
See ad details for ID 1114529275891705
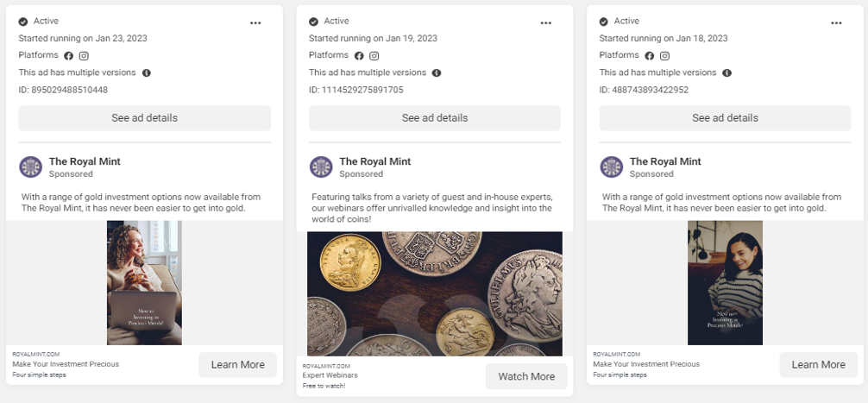coord(435,118)
